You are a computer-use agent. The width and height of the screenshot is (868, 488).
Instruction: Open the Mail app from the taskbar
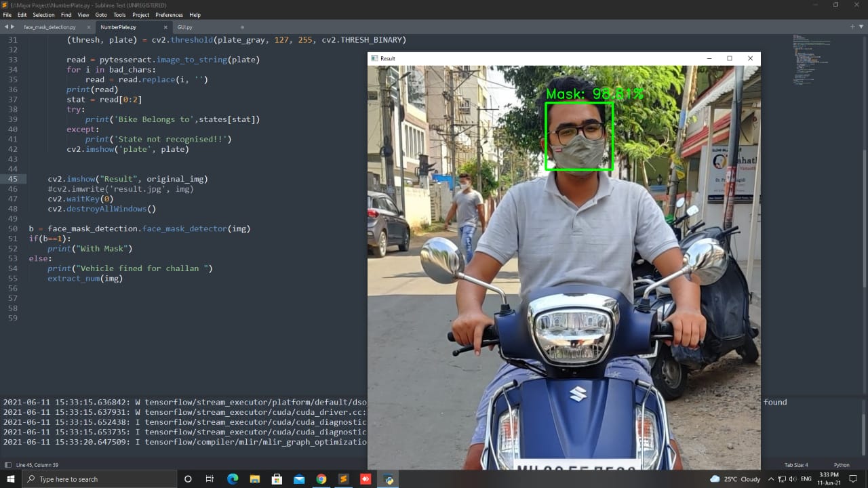coord(298,479)
